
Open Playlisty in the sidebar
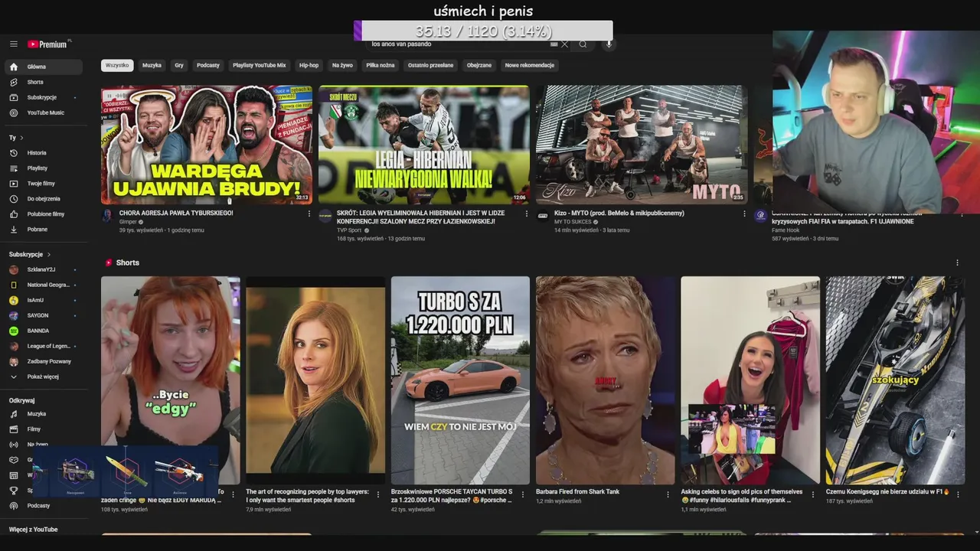point(44,168)
